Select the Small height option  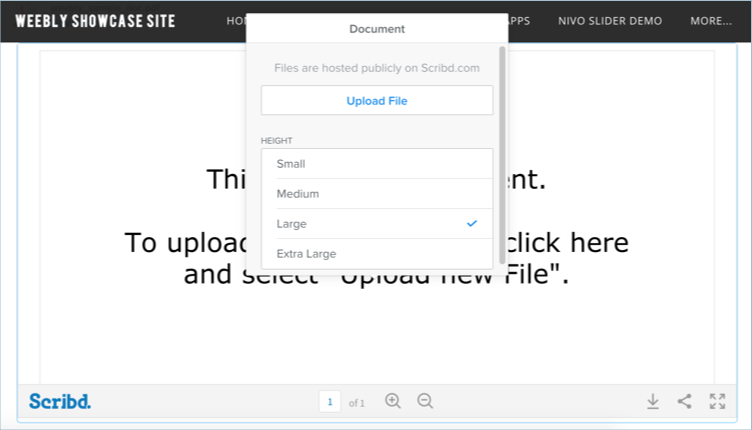[x=377, y=164]
